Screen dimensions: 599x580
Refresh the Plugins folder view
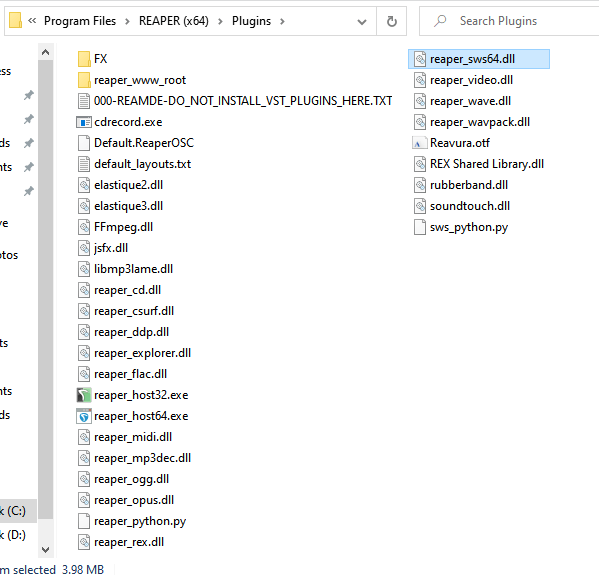pos(392,21)
